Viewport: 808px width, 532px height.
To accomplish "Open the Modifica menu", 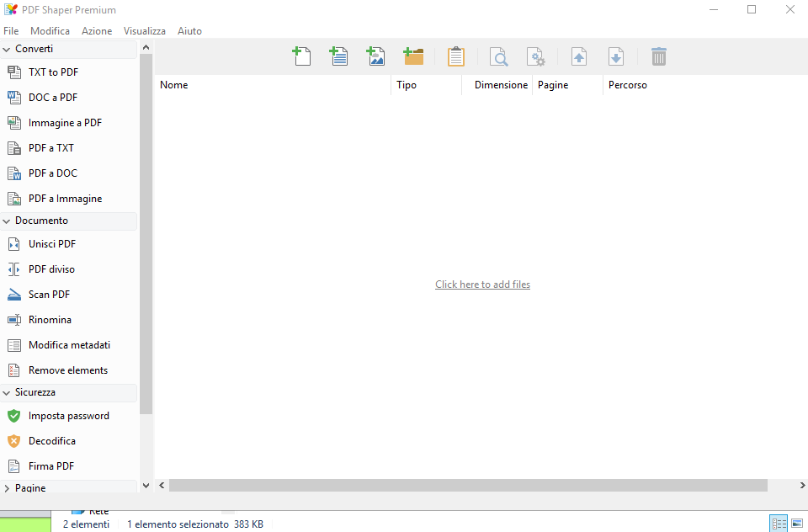I will click(50, 31).
